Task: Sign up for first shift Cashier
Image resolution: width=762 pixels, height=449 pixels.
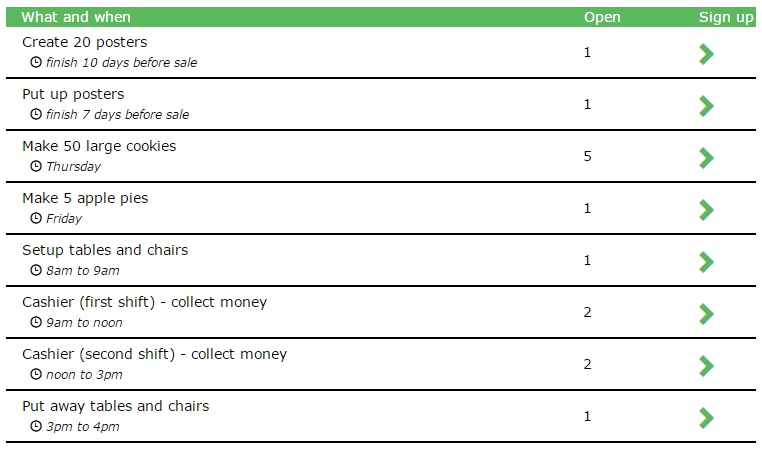Action: coord(706,314)
